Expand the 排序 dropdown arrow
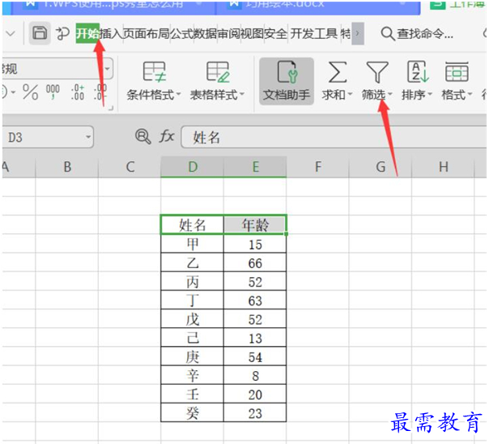The image size is (489, 448). coord(430,94)
